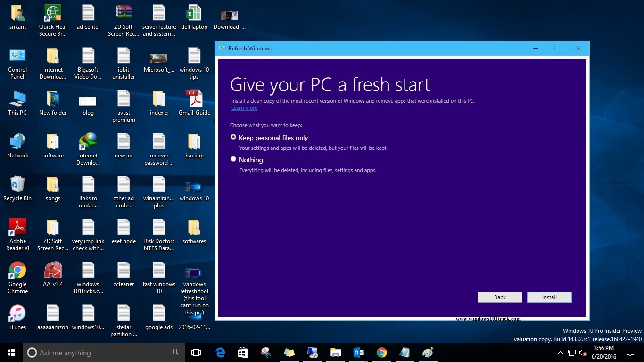Screen dimensions: 644x362
Task: Close the Refresh Windows window
Action: point(578,48)
